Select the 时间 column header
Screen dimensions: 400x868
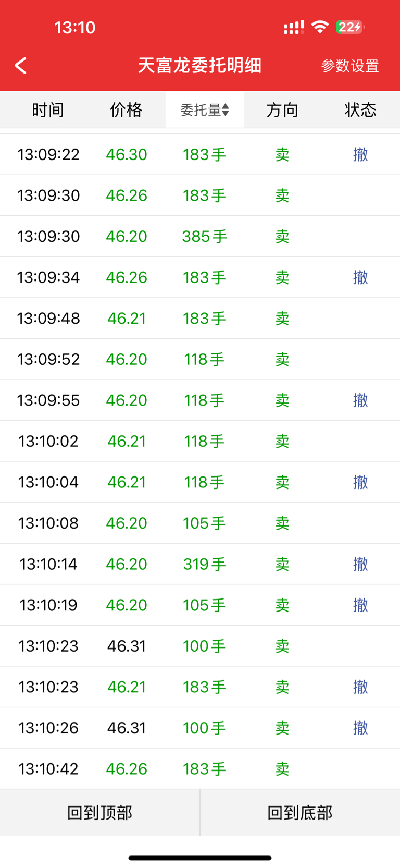[48, 110]
